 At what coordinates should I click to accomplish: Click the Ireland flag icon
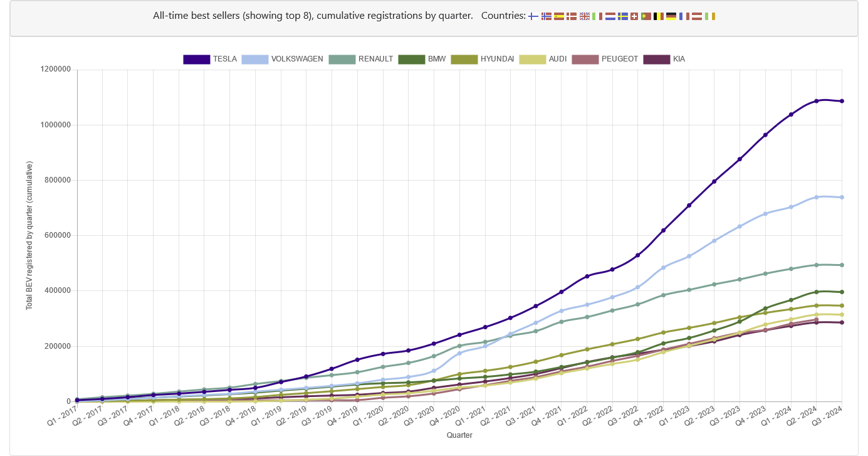(709, 16)
